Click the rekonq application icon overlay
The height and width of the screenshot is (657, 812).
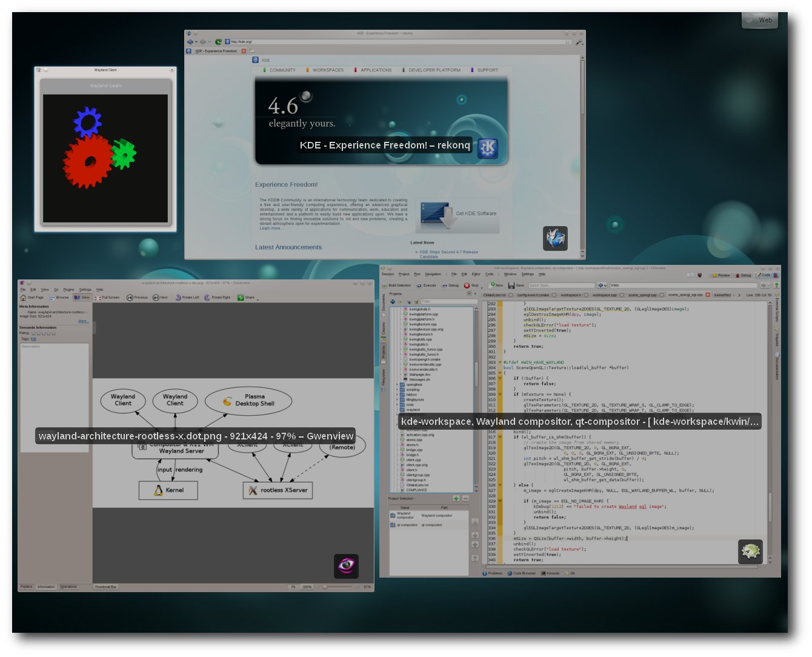coord(555,238)
